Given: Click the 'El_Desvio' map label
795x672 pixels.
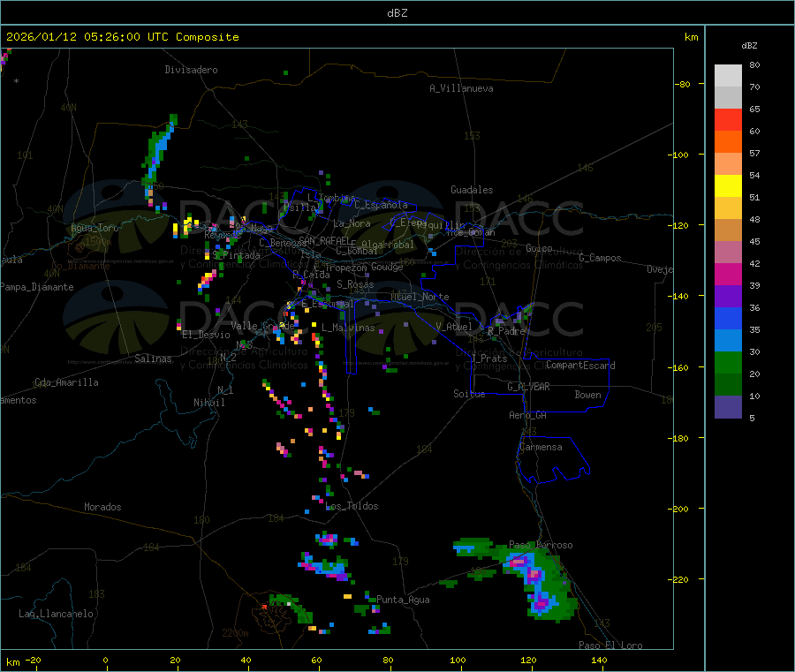Looking at the screenshot, I should coord(207,335).
